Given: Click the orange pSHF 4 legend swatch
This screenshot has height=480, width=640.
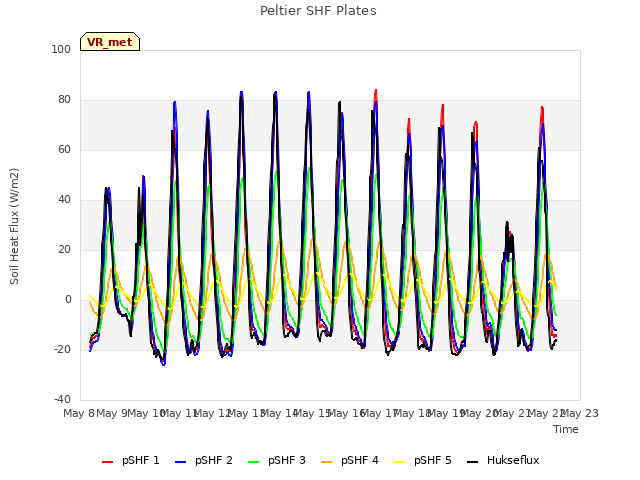Looking at the screenshot, I should pyautogui.click(x=327, y=462).
